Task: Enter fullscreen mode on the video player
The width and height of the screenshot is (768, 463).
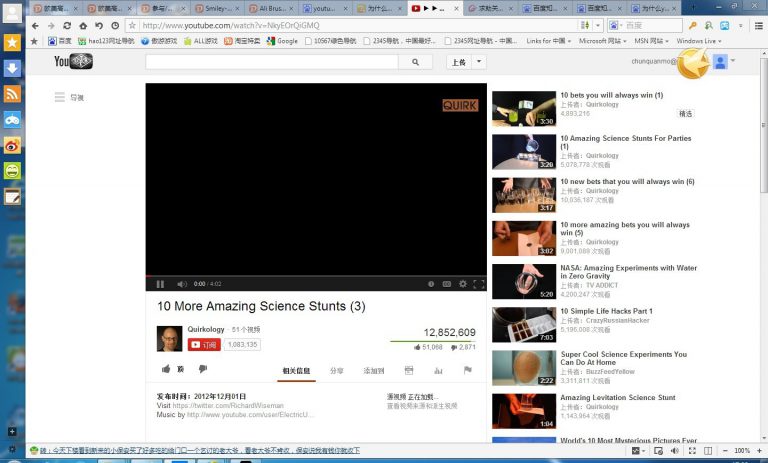Action: point(478,284)
